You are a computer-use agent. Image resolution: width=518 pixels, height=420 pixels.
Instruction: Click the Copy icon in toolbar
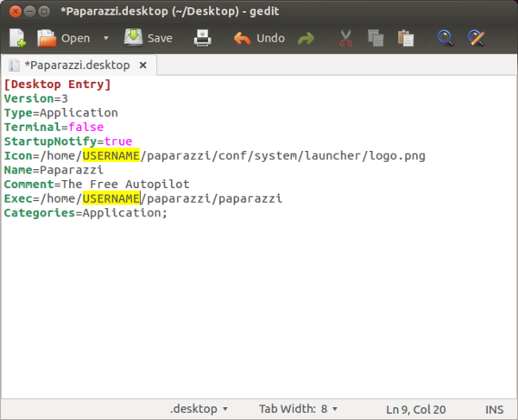point(376,38)
